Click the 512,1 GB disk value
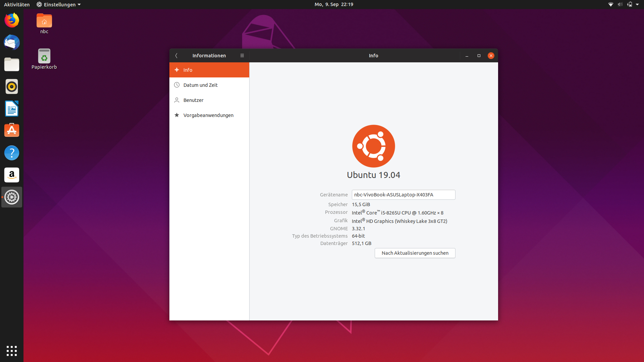 [x=362, y=243]
